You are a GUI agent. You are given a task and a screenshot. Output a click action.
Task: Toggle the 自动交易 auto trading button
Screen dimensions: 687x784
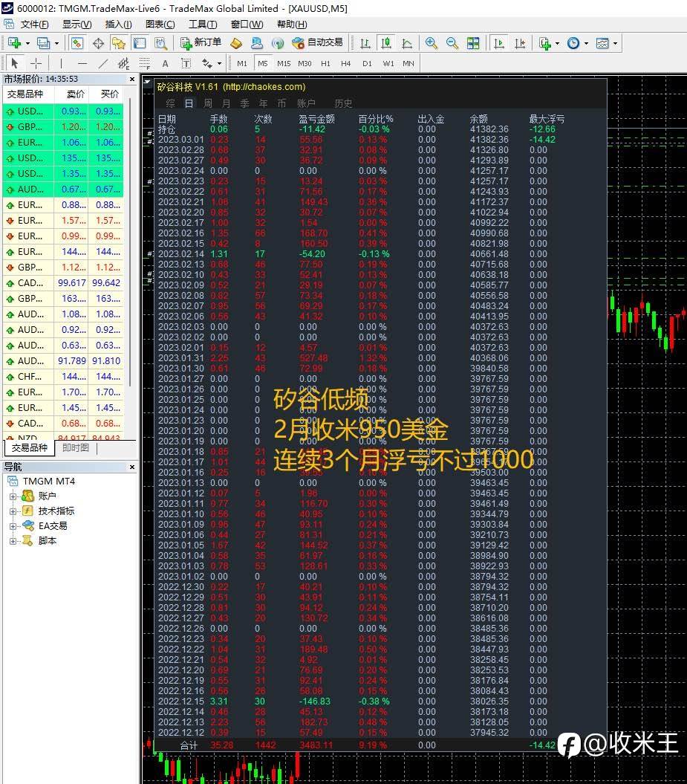[x=318, y=43]
